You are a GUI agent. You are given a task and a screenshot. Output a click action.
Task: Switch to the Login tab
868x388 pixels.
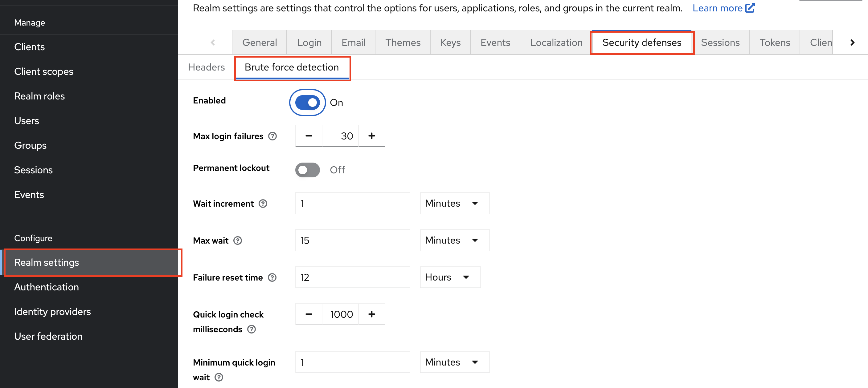(x=309, y=42)
